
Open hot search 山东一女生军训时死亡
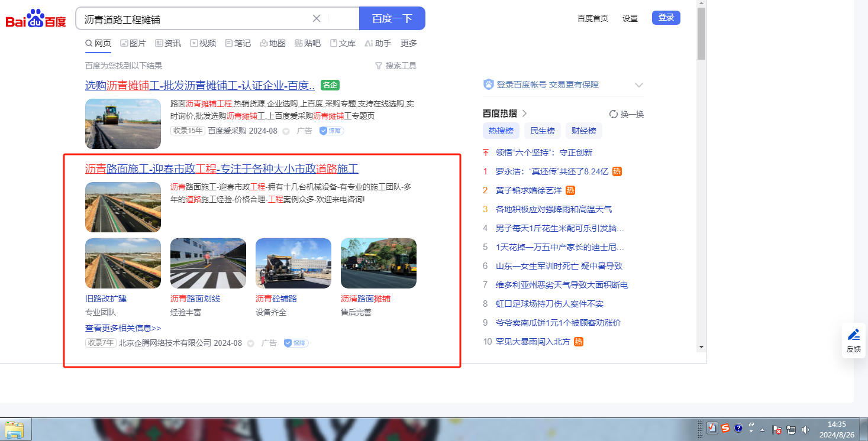[559, 266]
